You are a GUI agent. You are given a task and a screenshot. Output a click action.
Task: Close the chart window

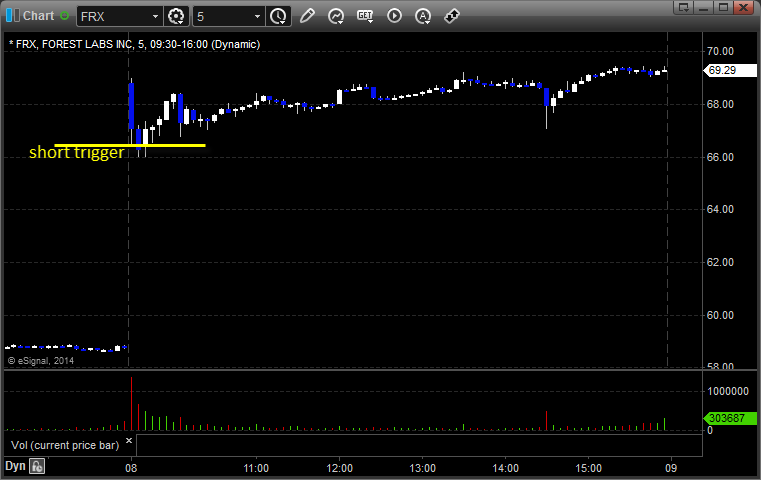pos(743,7)
